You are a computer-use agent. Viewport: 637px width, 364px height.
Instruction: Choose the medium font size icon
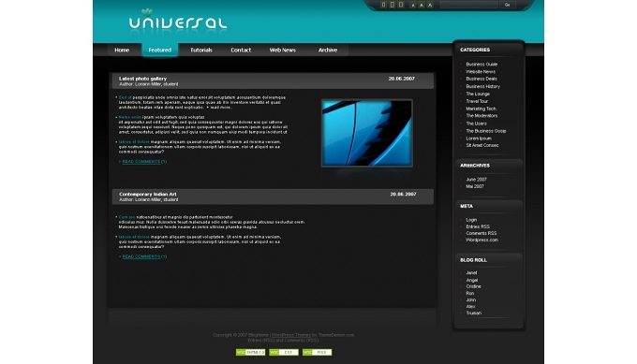pos(422,5)
